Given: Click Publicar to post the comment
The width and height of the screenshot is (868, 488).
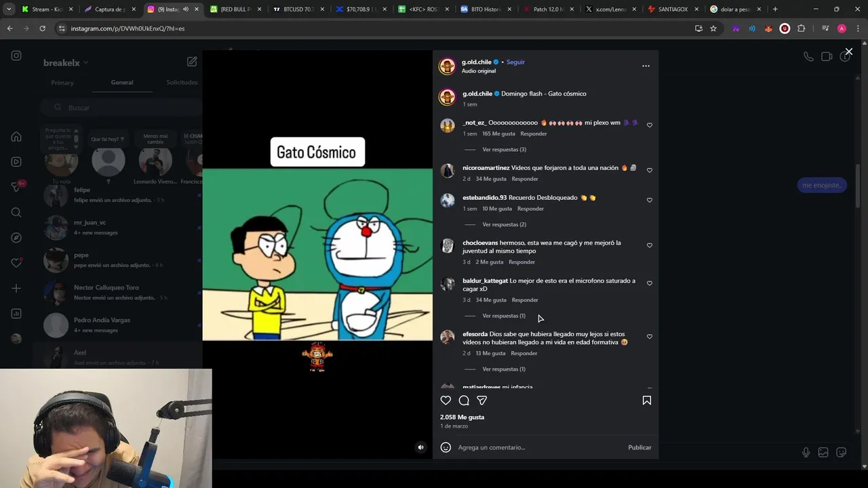Looking at the screenshot, I should (x=639, y=447).
